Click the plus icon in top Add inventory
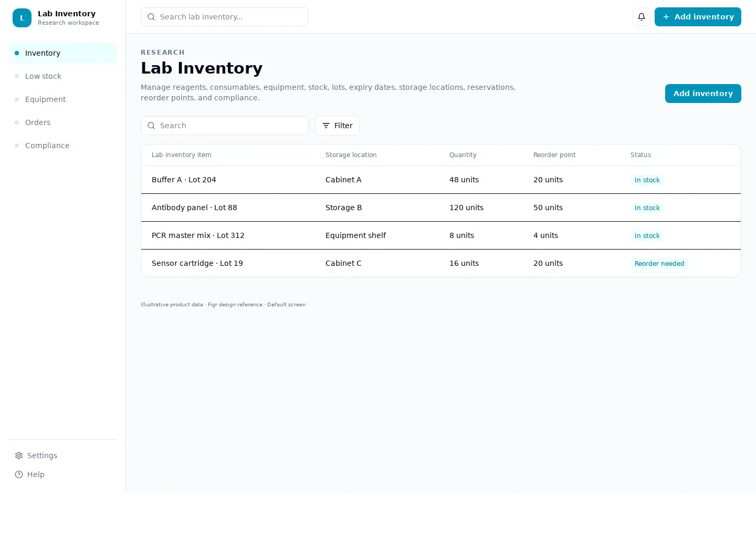Screen dimensions: 756x538 pyautogui.click(x=666, y=17)
